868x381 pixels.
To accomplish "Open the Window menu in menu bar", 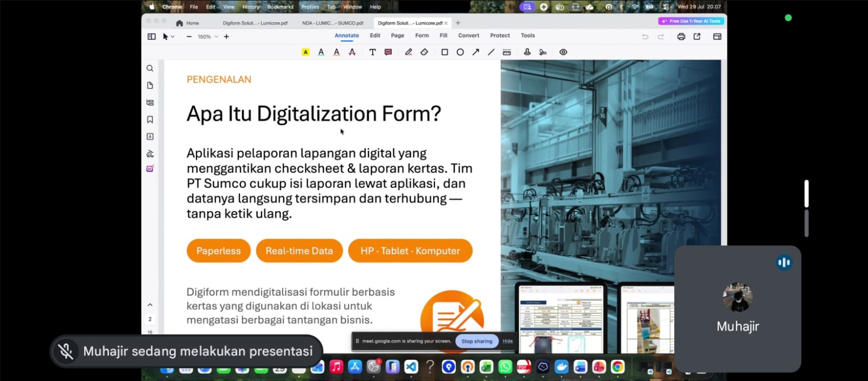I will tap(353, 7).
